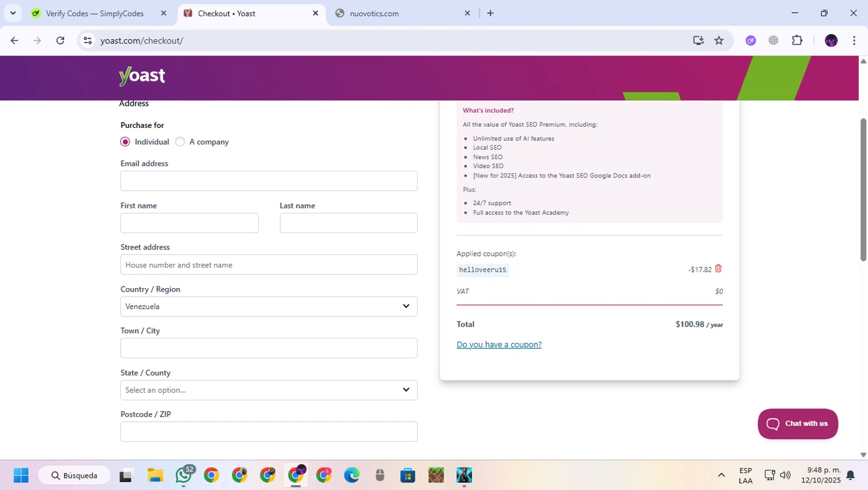
Task: Click the $100.98 total price
Action: (x=690, y=324)
